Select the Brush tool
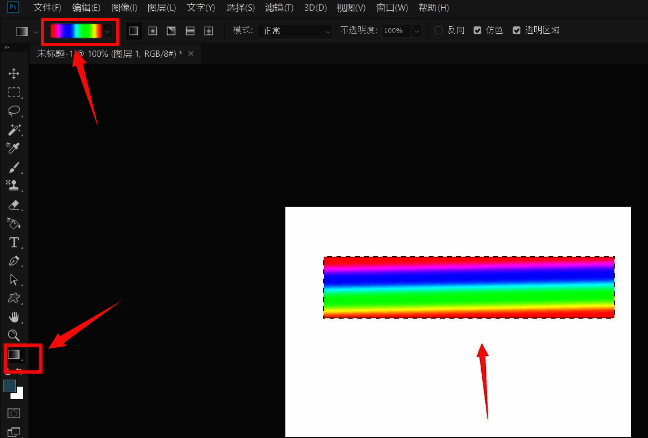Viewport: 648px width, 438px height. coord(14,167)
